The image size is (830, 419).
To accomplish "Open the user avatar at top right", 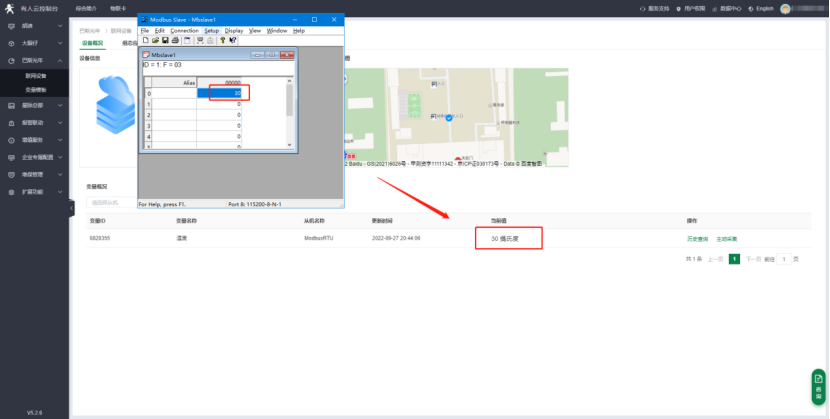I will click(x=786, y=8).
